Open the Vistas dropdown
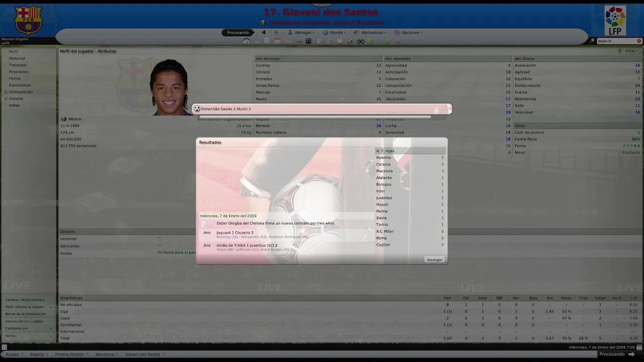Image resolution: width=644 pixels, height=362 pixels. 629,51
